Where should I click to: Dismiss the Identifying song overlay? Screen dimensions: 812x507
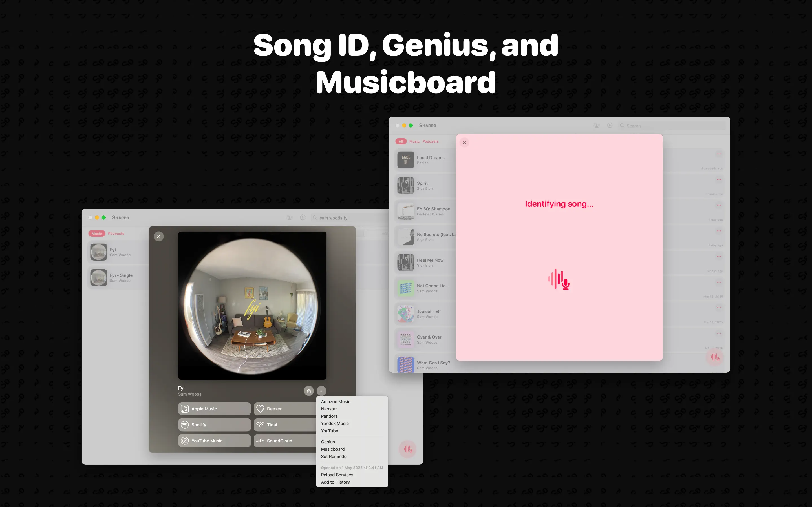(x=464, y=143)
